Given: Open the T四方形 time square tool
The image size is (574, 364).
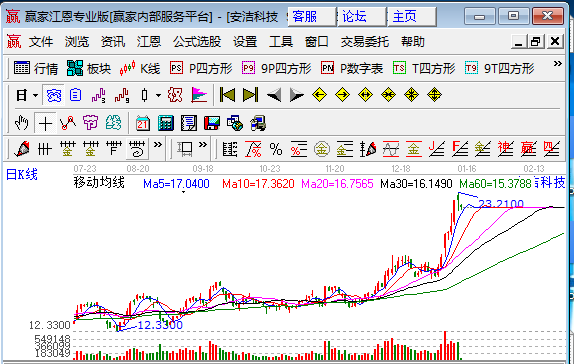Looking at the screenshot, I should [424, 68].
